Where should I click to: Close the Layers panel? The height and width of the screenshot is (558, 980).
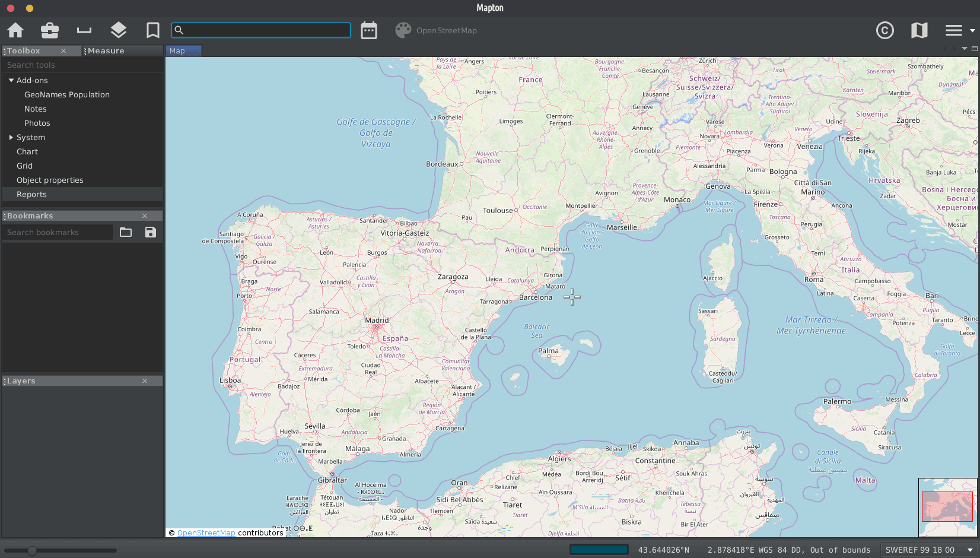(145, 381)
